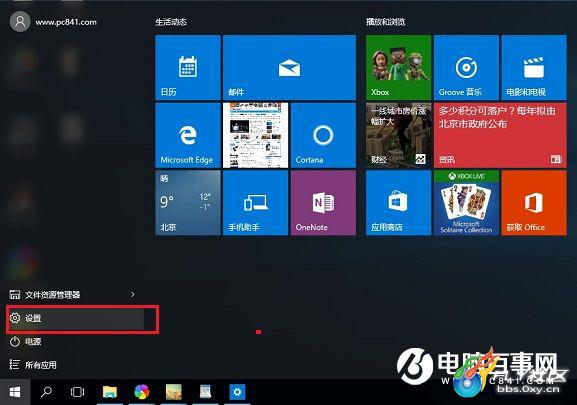The width and height of the screenshot is (577, 405).
Task: Open Settings (设置) in Start menu
Action: (76, 319)
